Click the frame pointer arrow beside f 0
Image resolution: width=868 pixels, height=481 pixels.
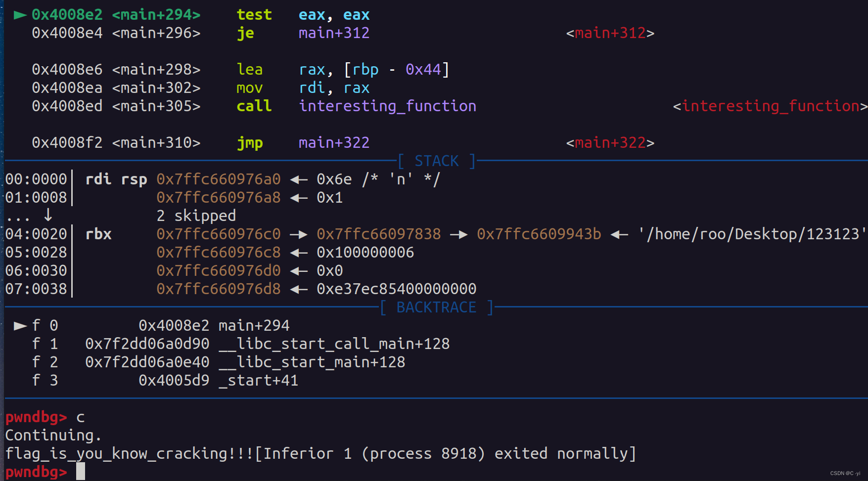click(x=20, y=325)
